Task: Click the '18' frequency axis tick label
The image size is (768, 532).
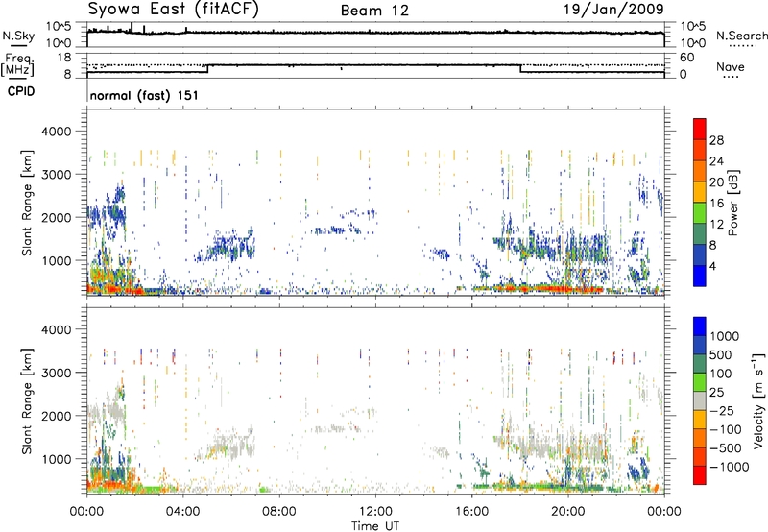Action: 64,58
